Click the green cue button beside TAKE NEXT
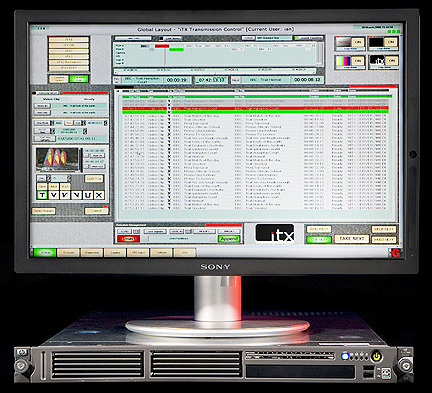 [319, 239]
